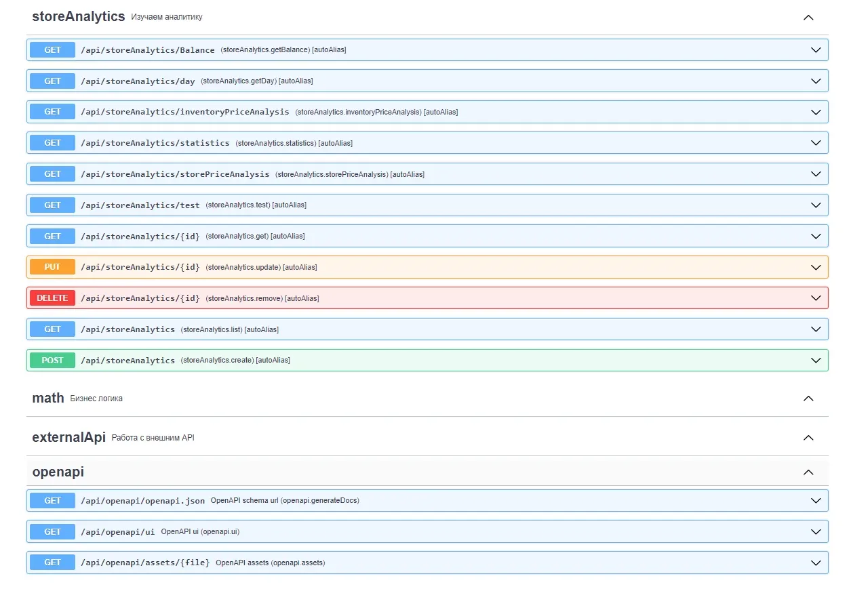
Task: Expand the storeAnalytics/Balance row arrow
Action: pyautogui.click(x=816, y=49)
